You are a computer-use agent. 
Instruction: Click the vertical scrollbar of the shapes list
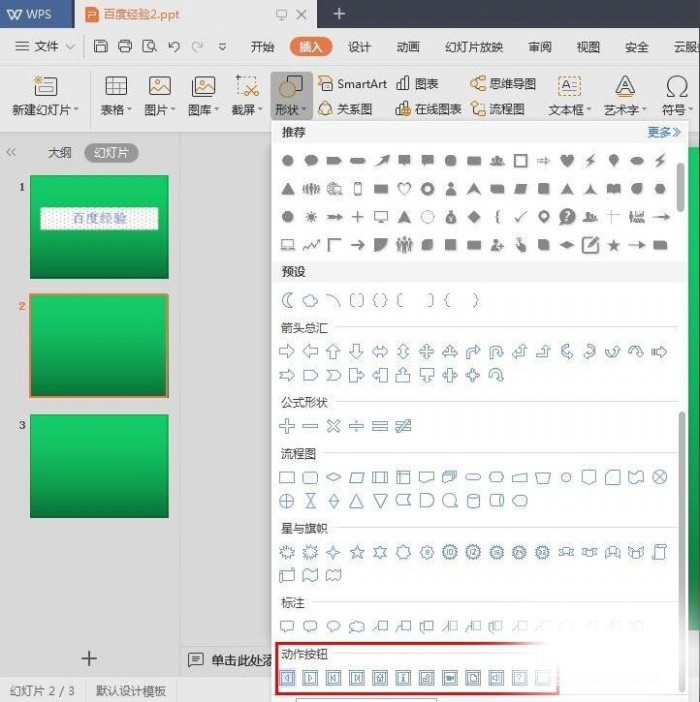click(681, 190)
